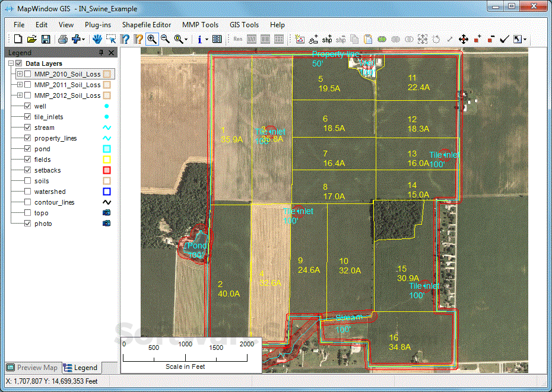Uncheck the well layer visibility
The height and width of the screenshot is (392, 552).
click(27, 106)
